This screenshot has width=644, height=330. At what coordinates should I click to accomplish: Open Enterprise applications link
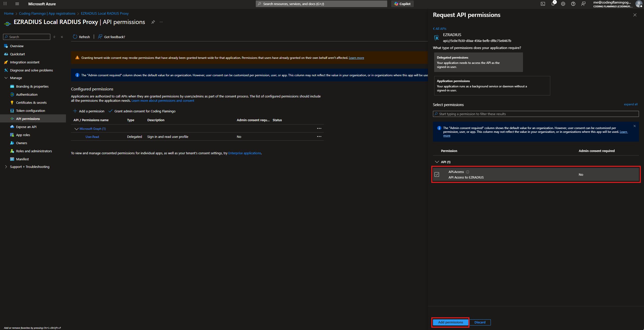click(244, 153)
